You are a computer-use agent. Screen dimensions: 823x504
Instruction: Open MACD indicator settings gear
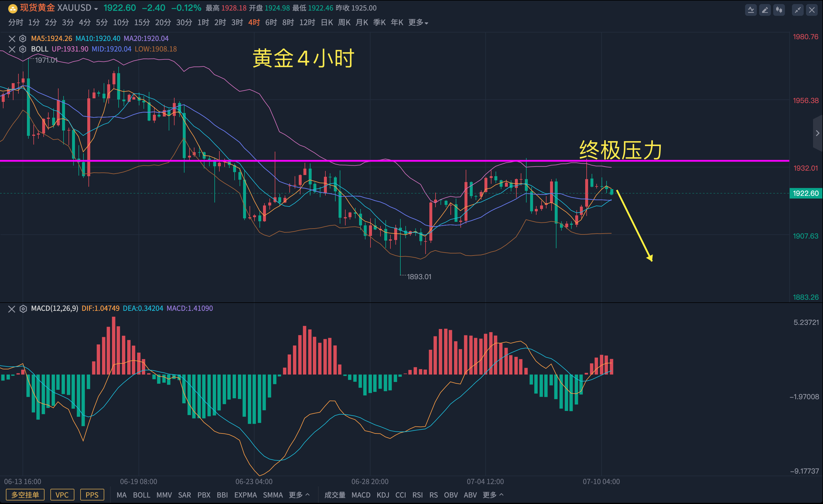23,309
